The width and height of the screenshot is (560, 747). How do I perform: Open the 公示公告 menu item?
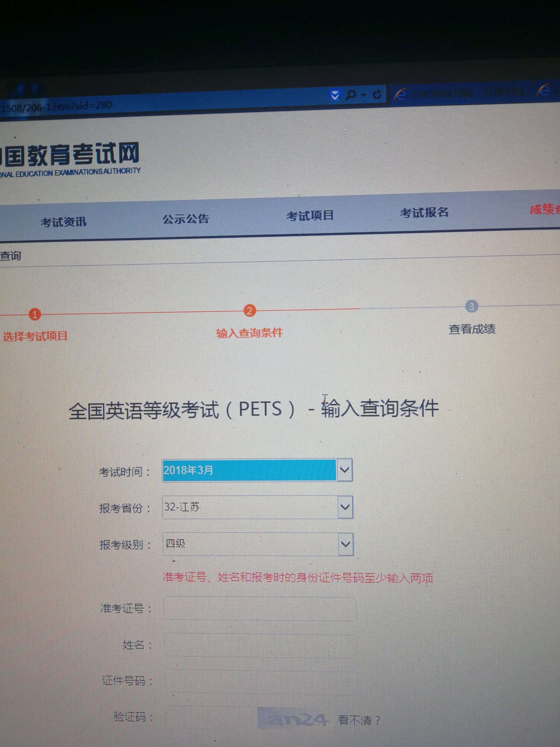(186, 219)
